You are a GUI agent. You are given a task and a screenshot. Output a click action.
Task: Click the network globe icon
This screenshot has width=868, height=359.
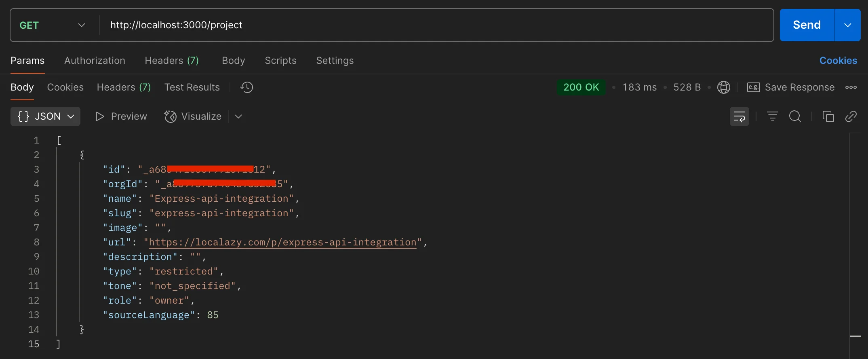tap(723, 87)
